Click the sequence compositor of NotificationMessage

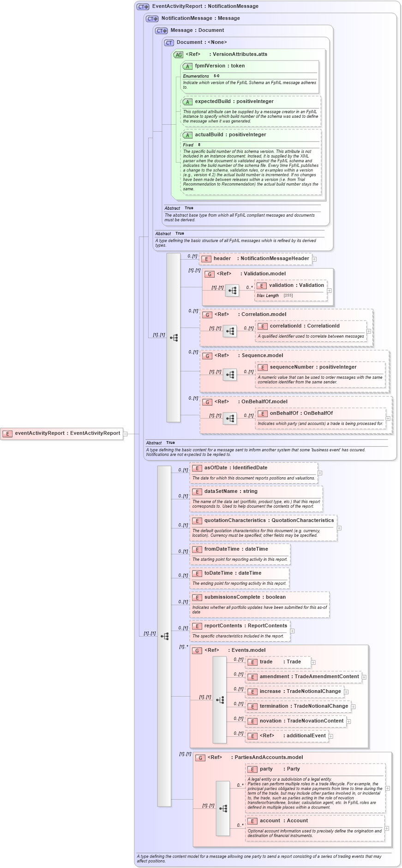[x=174, y=338]
